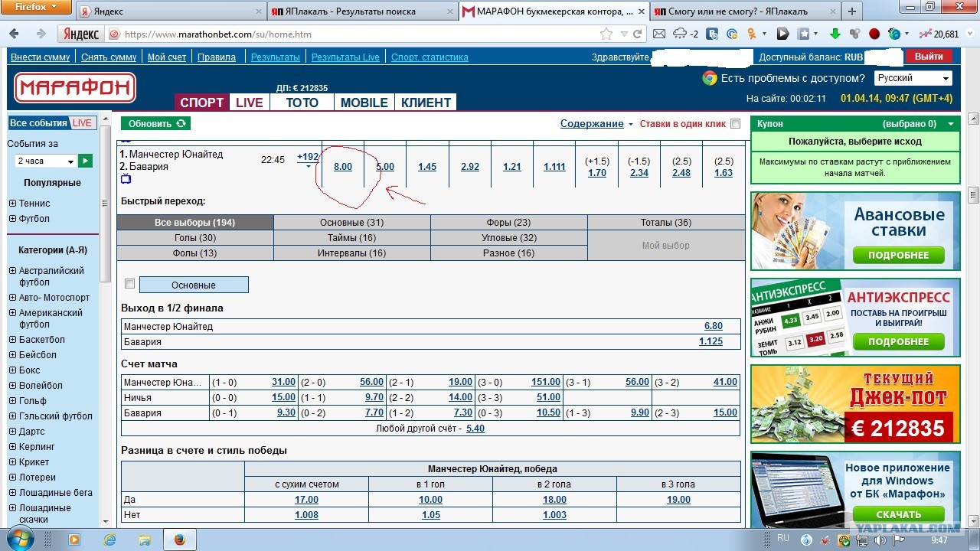Open the events period dropdown 2 часа
Image resolution: width=980 pixels, height=551 pixels.
point(45,161)
